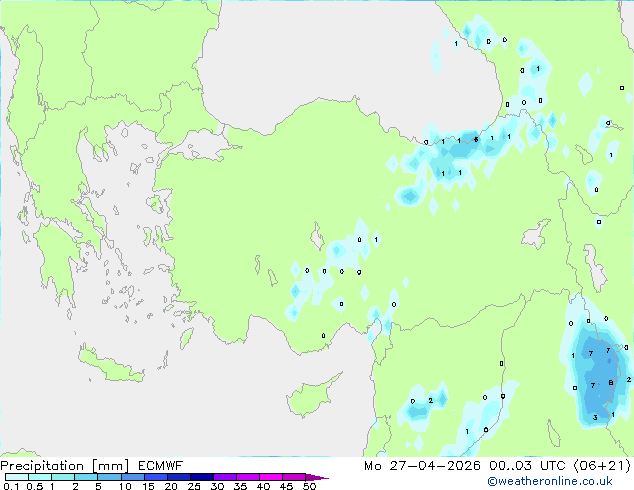This screenshot has width=634, height=490.
Task: Select the 35–40 mm legend swatch
Action: point(247,477)
